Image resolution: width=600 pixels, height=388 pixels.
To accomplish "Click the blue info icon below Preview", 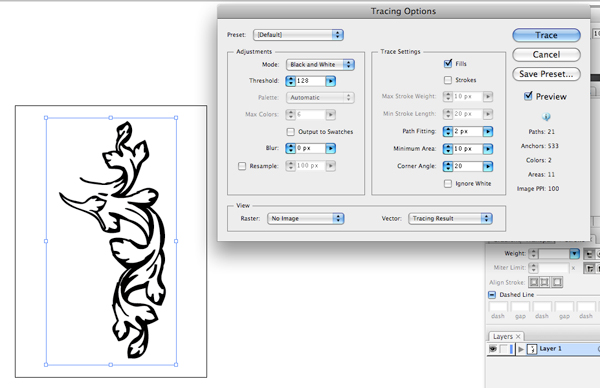I will pyautogui.click(x=546, y=117).
